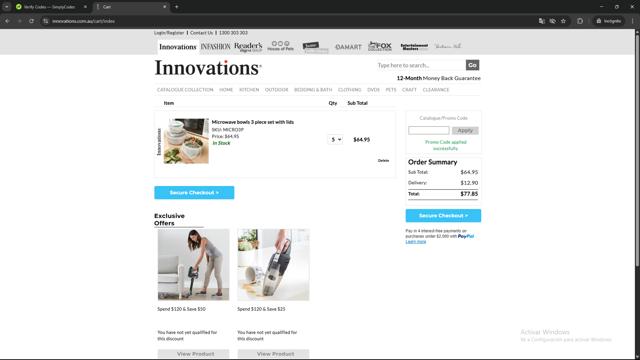640x360 pixels.
Task: Open a new browser tab
Action: [x=176, y=7]
